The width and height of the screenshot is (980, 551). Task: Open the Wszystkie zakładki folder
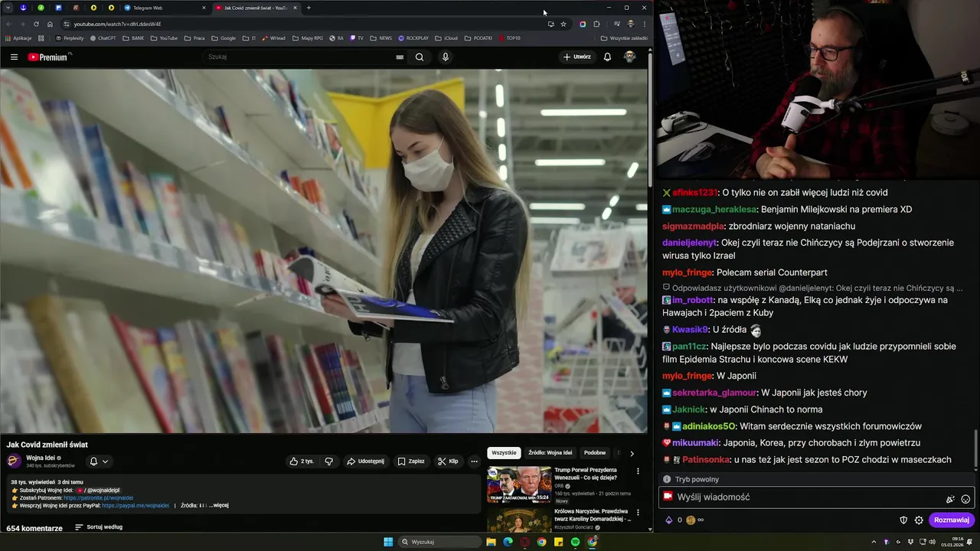pyautogui.click(x=624, y=38)
